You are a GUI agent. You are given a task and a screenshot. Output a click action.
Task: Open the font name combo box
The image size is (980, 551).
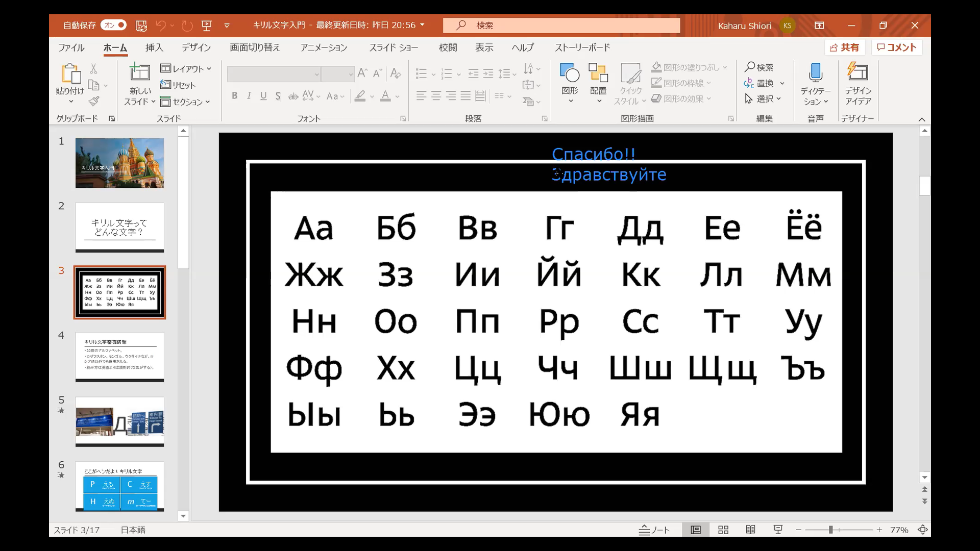coord(274,74)
